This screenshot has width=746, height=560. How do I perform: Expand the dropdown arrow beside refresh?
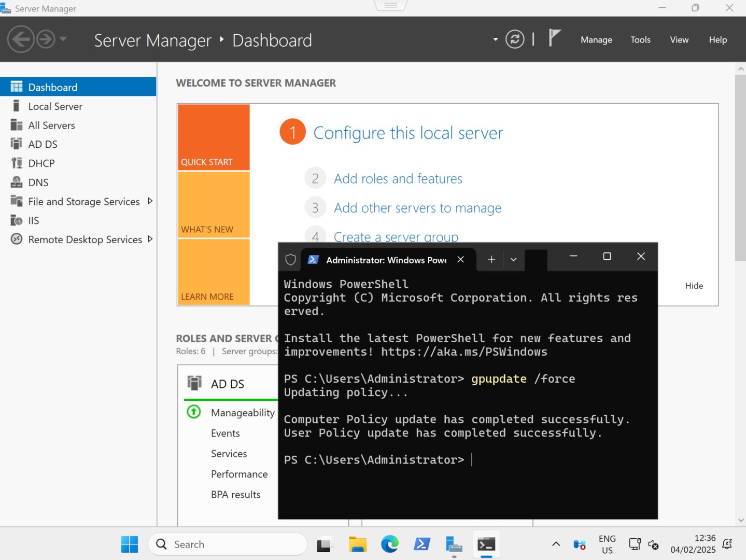coord(495,39)
